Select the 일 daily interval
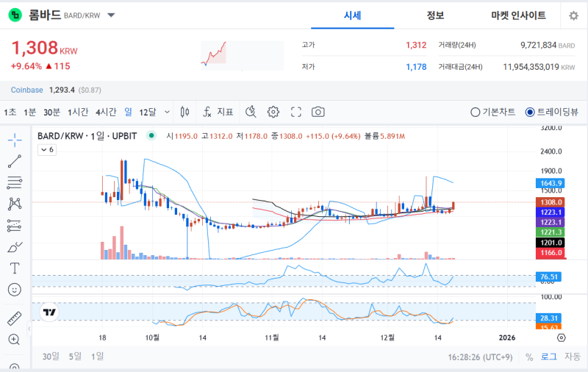Image resolution: width=588 pixels, height=372 pixels. [128, 112]
